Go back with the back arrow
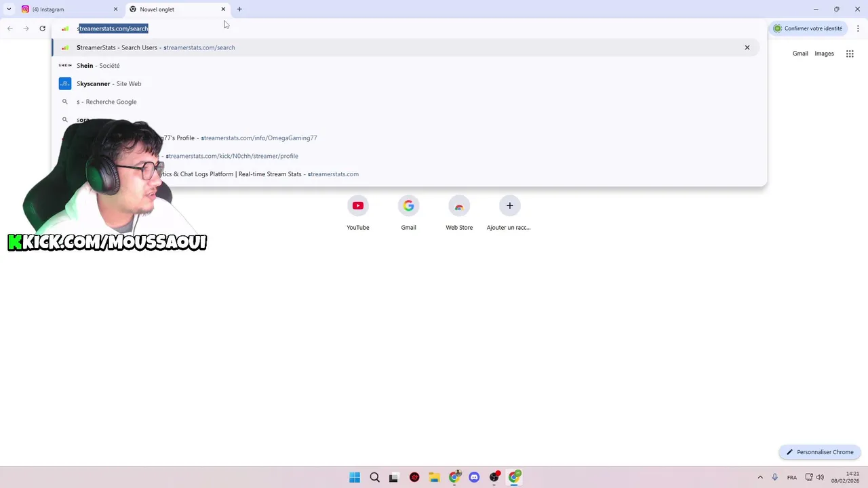Image resolution: width=868 pixels, height=488 pixels. pos(9,28)
